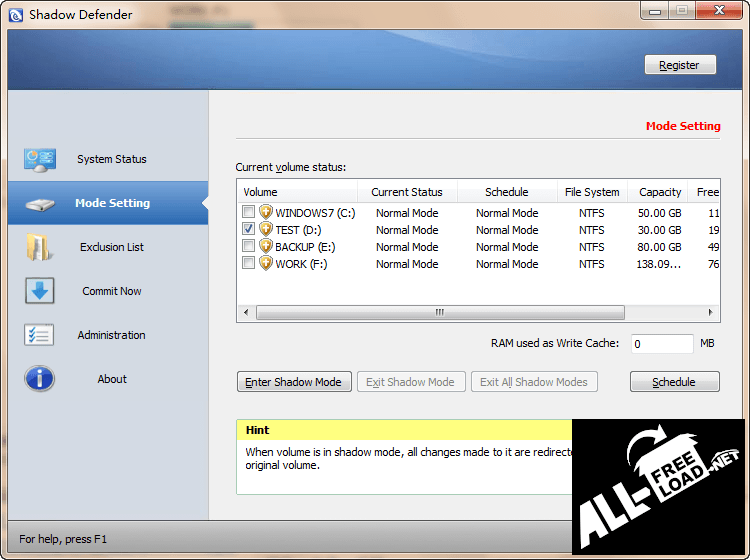Click the Commit Now download arrow icon

click(x=40, y=291)
